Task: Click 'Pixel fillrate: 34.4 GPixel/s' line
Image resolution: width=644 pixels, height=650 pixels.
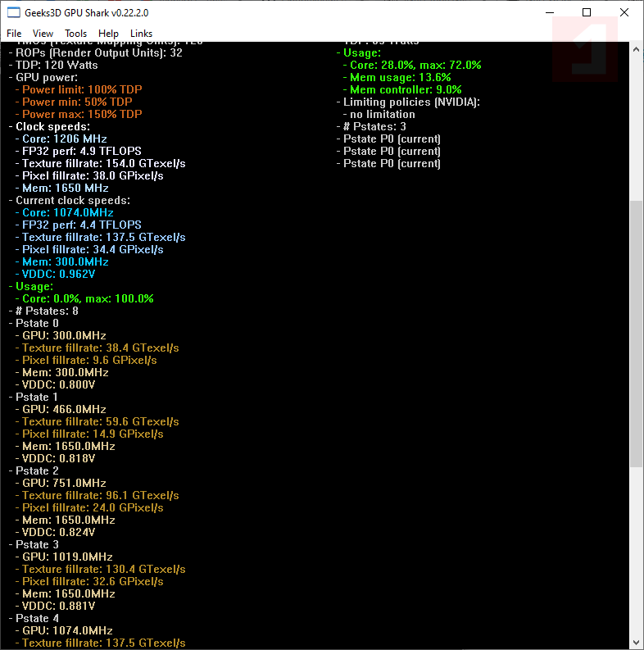Action: (89, 249)
